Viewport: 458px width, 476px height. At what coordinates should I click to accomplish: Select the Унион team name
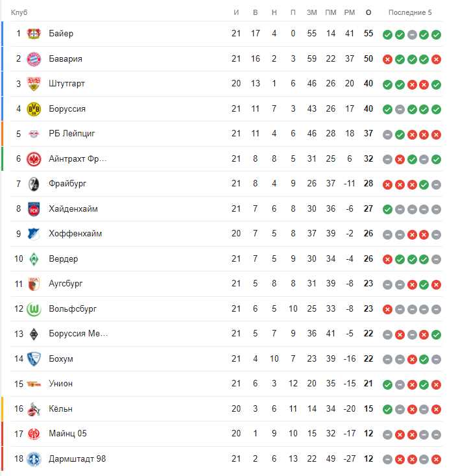[61, 384]
